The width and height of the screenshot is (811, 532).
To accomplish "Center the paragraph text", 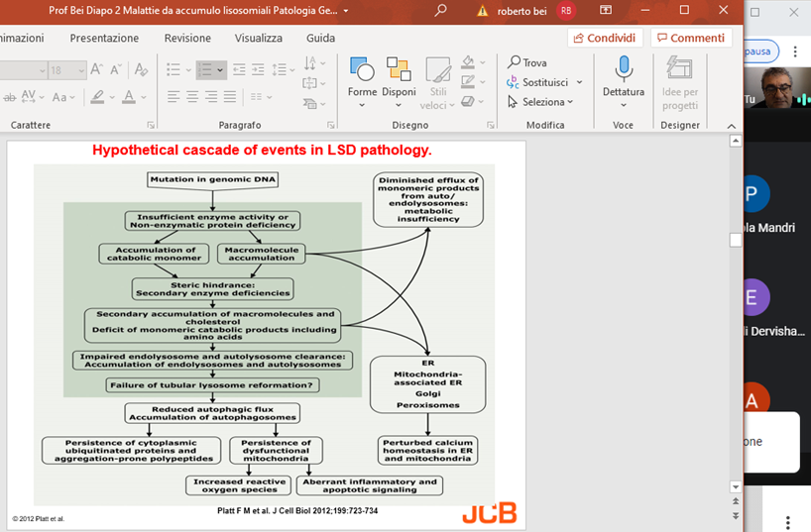I will [x=192, y=97].
